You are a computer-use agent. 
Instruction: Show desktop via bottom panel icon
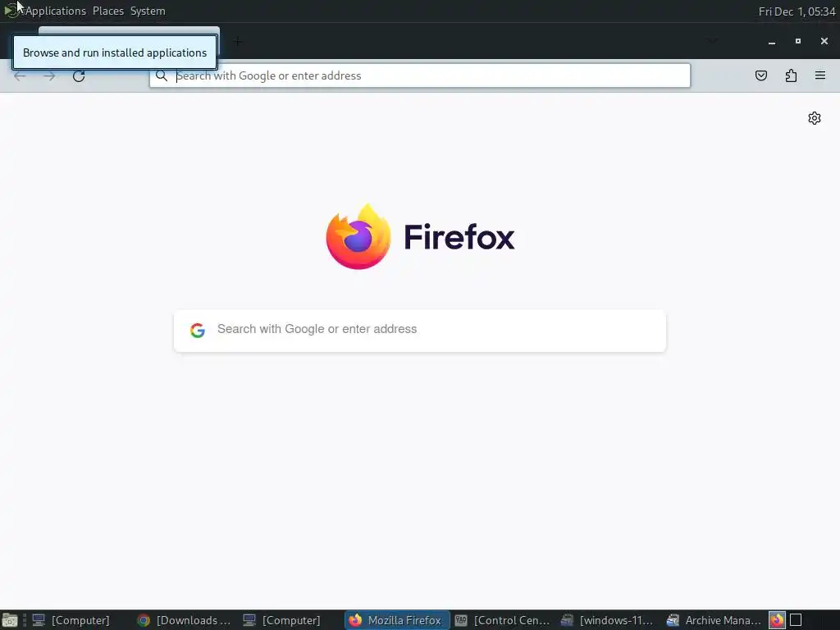(x=9, y=620)
